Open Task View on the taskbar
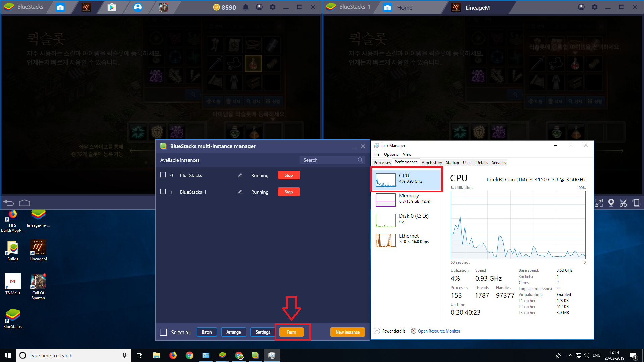 (140, 355)
